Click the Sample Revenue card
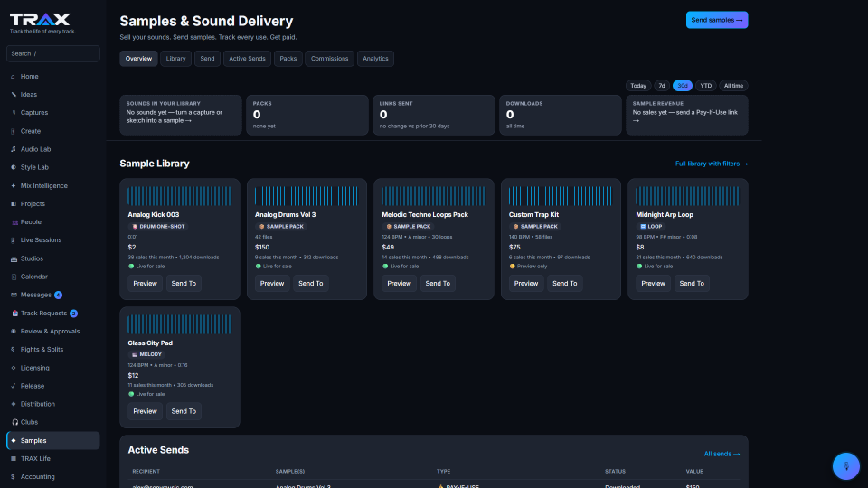 (687, 115)
